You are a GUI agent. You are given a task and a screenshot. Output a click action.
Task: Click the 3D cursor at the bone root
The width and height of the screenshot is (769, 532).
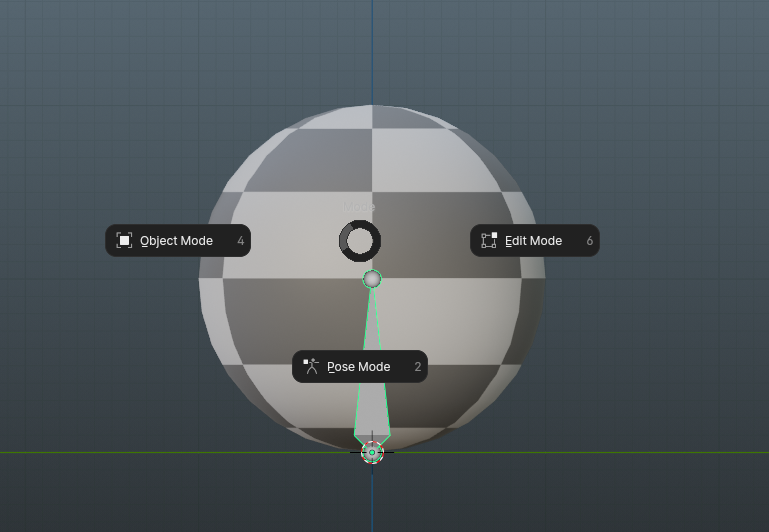pos(372,453)
